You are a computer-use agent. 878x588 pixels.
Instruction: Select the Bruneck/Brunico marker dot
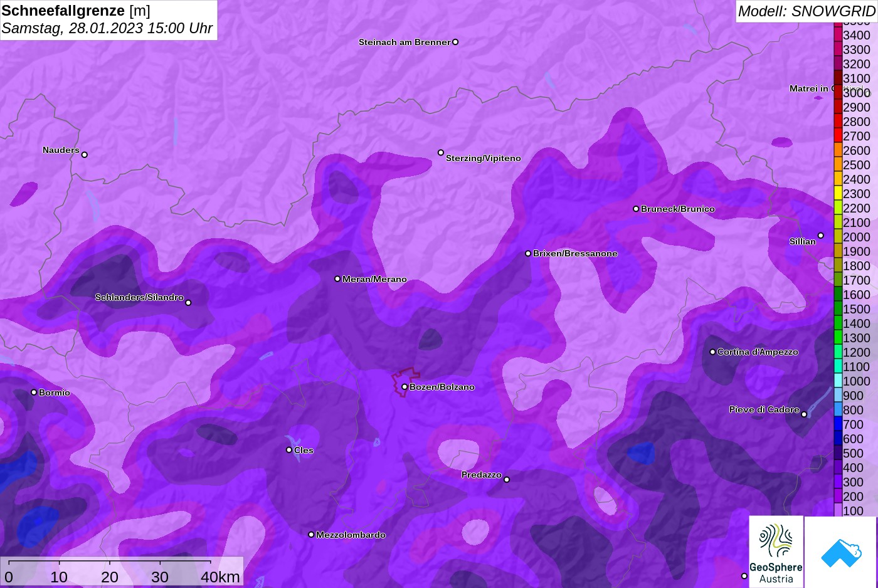point(636,209)
